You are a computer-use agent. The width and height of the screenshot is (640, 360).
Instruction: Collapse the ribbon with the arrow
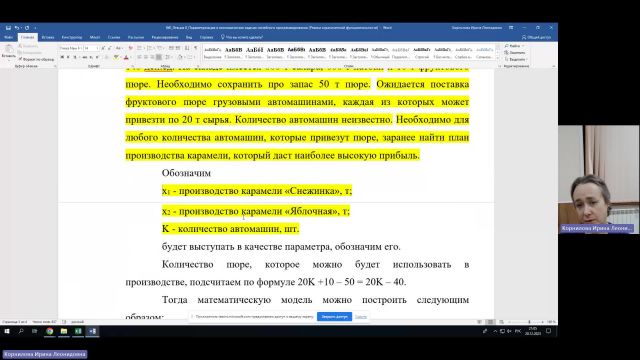tap(553, 66)
